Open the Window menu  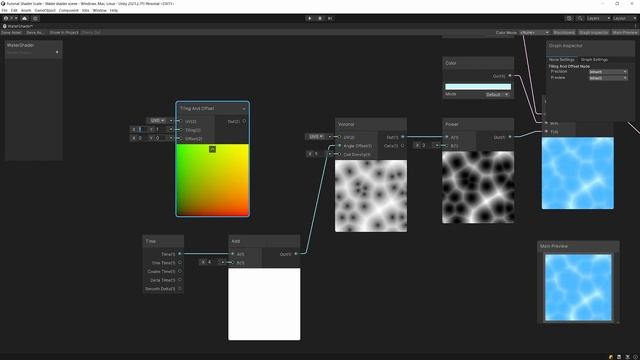[99, 10]
